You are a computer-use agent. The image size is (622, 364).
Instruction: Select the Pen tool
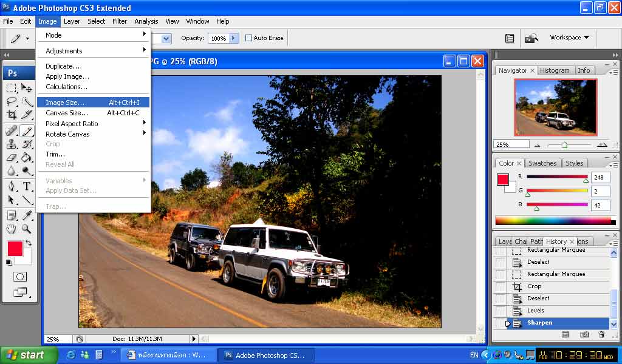coord(12,186)
